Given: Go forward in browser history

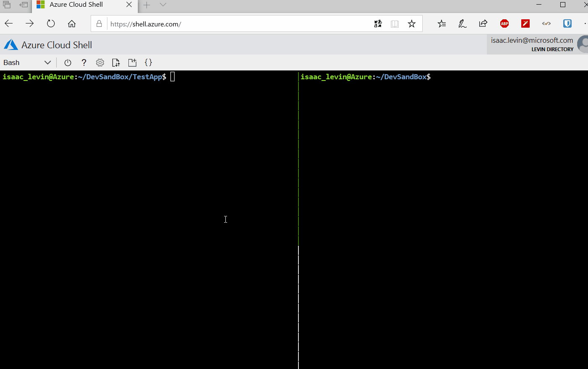Looking at the screenshot, I should [x=29, y=23].
